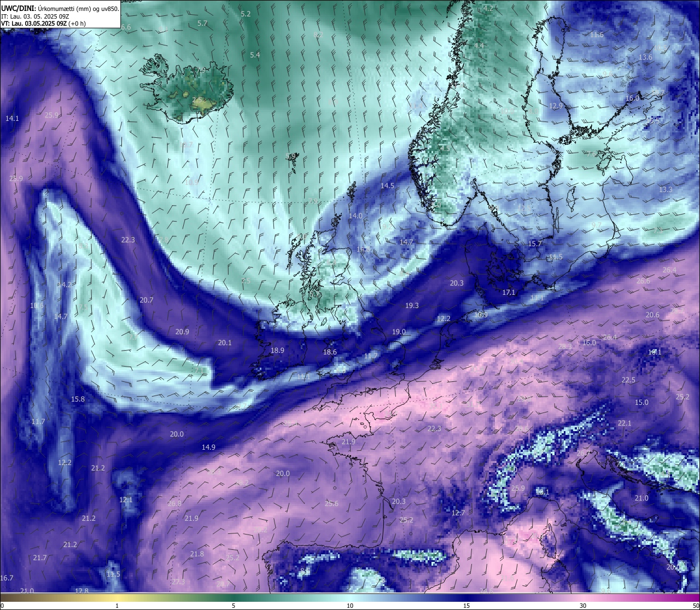Click the pink colorbar segment above tick 30
This screenshot has width=700, height=610.
point(583,597)
